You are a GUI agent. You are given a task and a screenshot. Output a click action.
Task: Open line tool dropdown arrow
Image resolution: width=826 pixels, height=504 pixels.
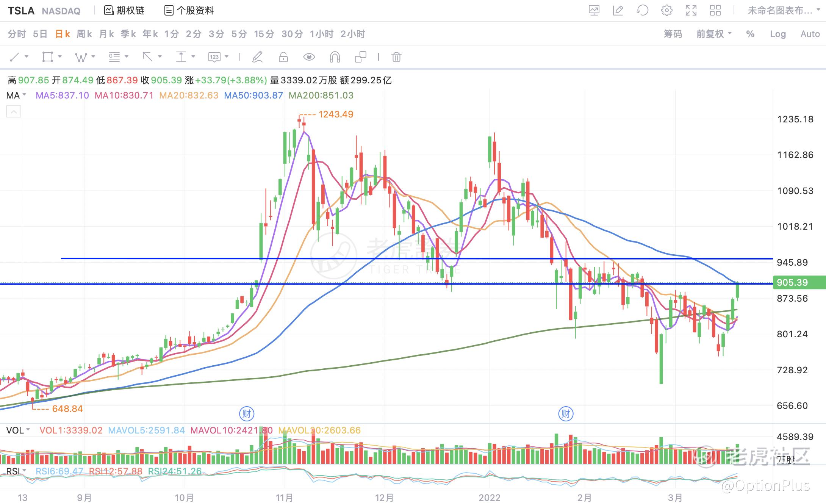pyautogui.click(x=27, y=56)
